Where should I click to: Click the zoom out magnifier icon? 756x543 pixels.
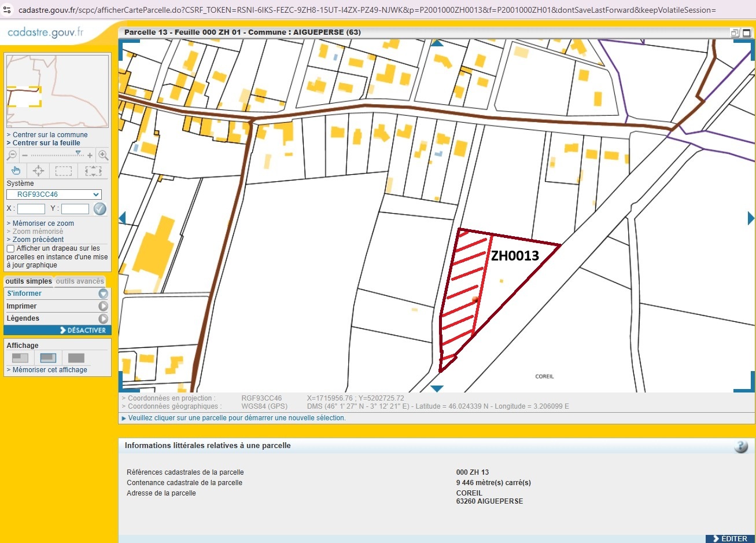point(12,155)
